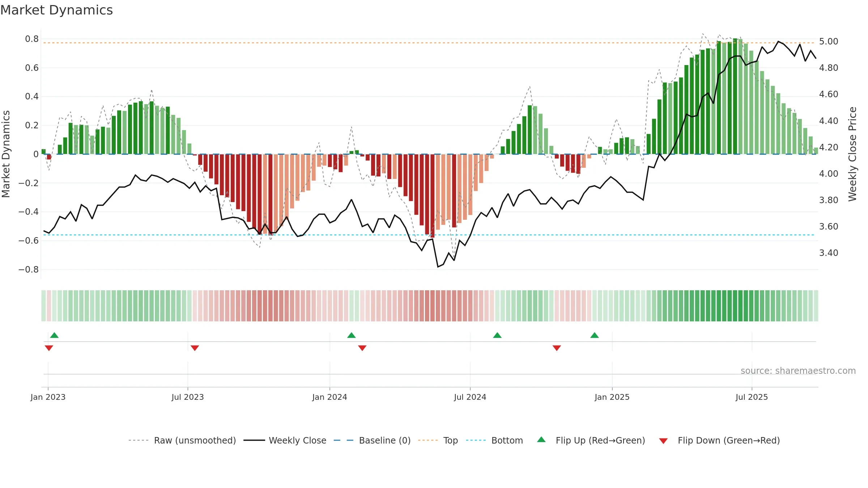The image size is (868, 488).
Task: Click the green flip-up triangle before Jan 2025
Action: click(595, 335)
